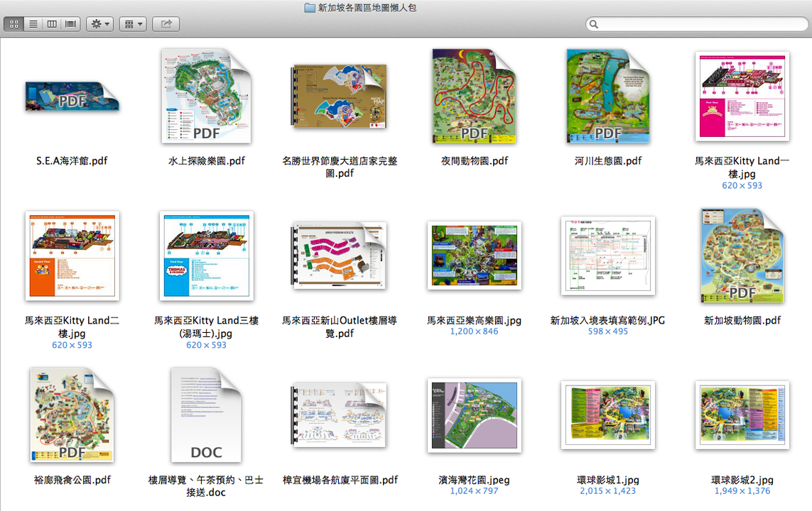Click the 環球影城1.jpg file name label
This screenshot has width=812, height=511.
pyautogui.click(x=608, y=480)
